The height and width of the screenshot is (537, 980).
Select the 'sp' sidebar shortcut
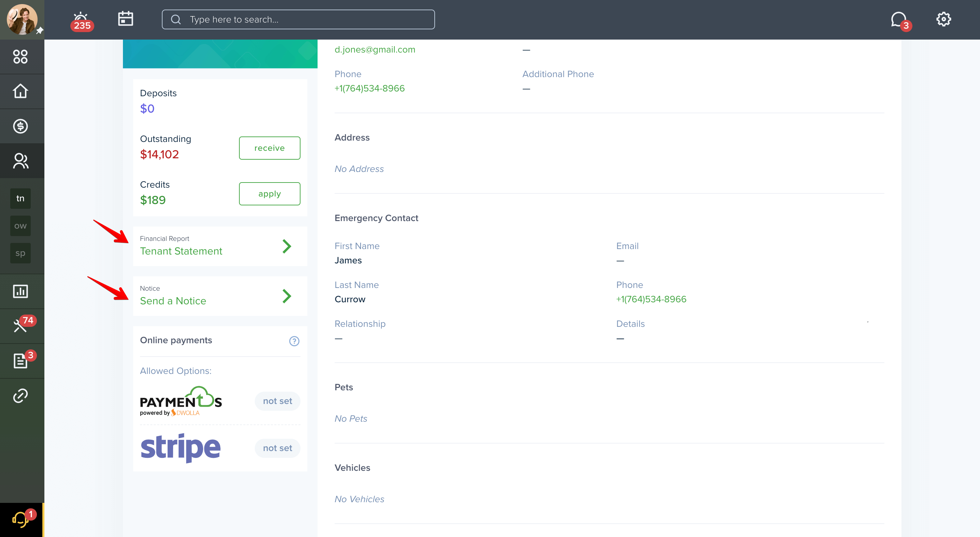pyautogui.click(x=20, y=253)
